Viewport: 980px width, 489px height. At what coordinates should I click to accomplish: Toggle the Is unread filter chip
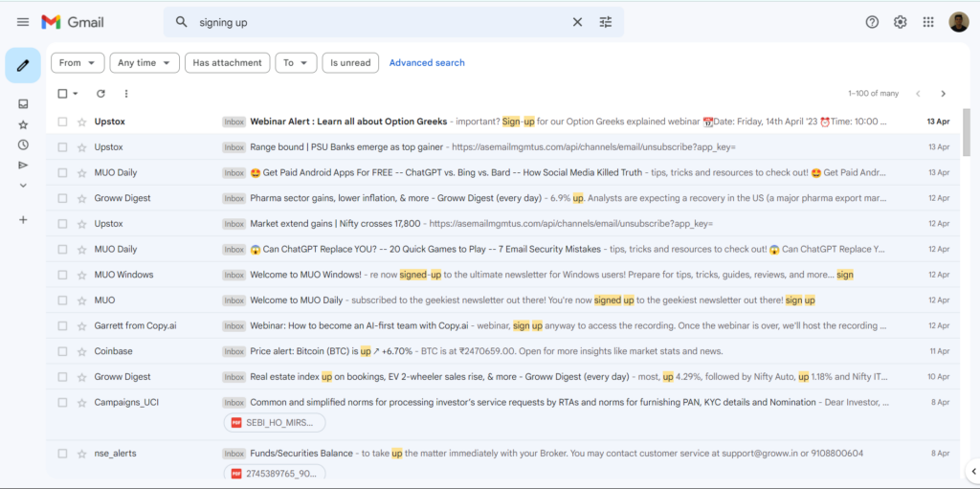coord(350,63)
